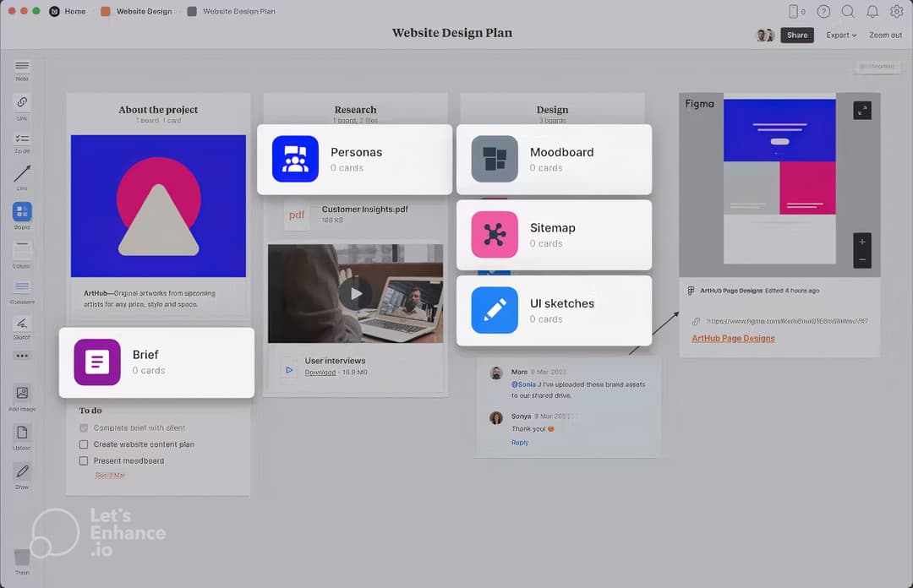Open the Zoom out dropdown
The width and height of the screenshot is (913, 588).
pyautogui.click(x=885, y=35)
